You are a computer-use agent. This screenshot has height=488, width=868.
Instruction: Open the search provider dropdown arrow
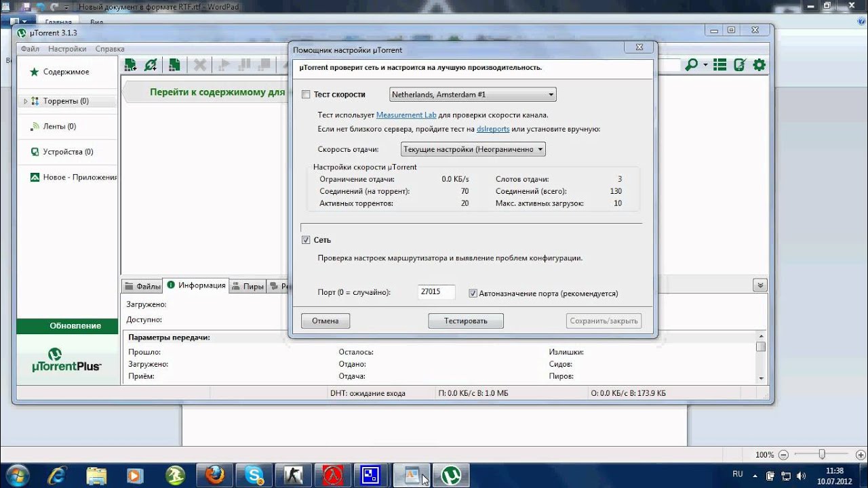[x=705, y=65]
